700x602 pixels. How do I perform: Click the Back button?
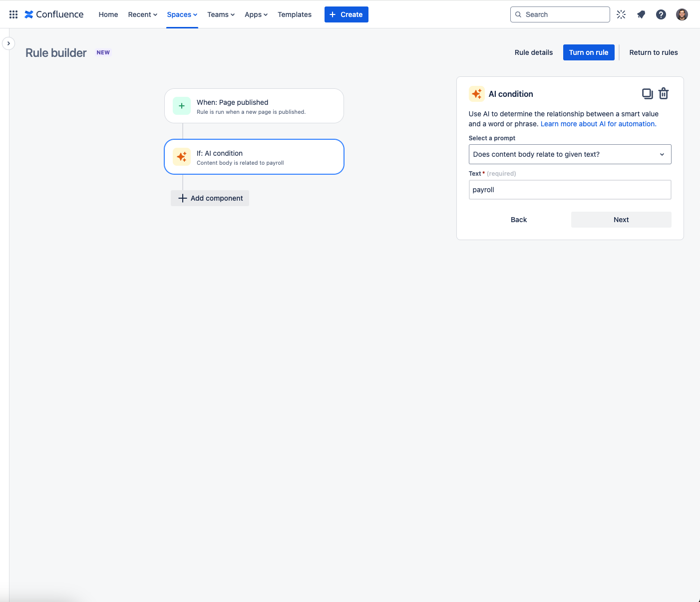tap(519, 220)
